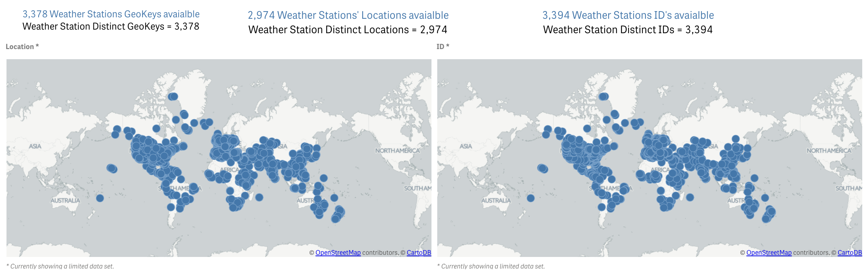Open the CartoDB link on ID map

(x=850, y=253)
